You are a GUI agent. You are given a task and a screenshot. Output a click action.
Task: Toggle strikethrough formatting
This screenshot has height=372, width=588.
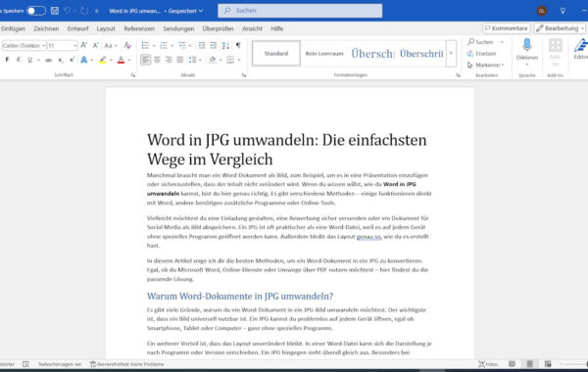click(x=48, y=60)
